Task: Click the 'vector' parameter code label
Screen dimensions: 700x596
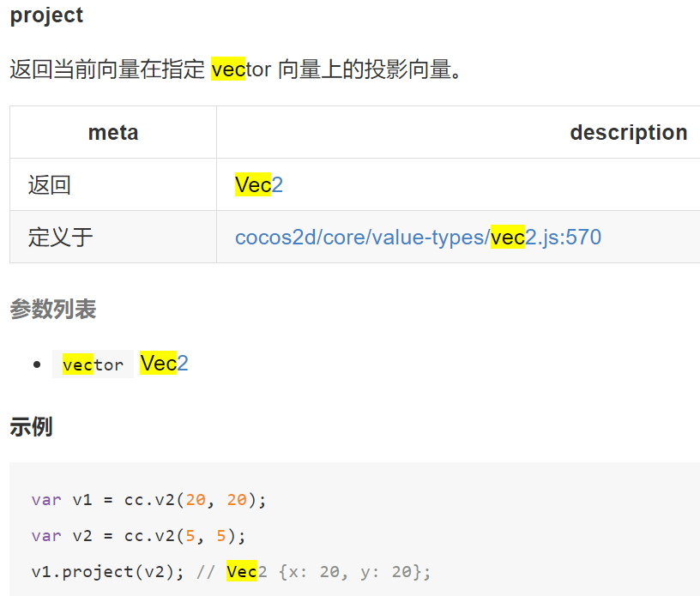Action: tap(93, 364)
